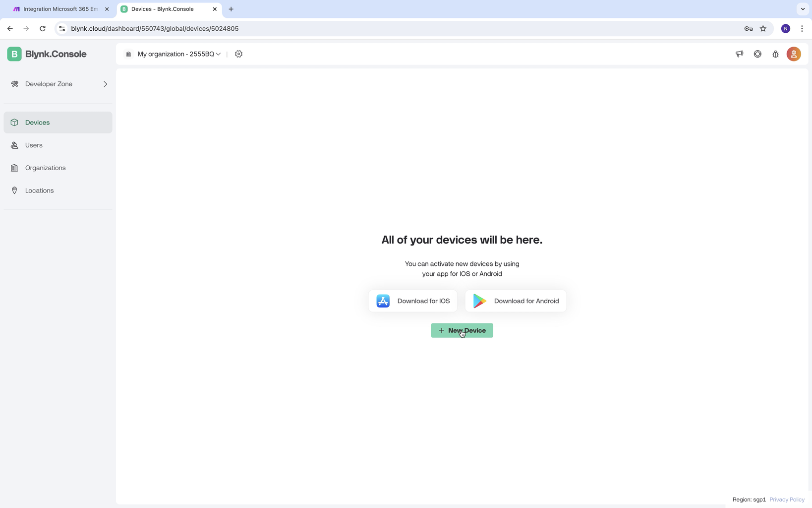Click the 'Region: sgp1' text

(749, 500)
